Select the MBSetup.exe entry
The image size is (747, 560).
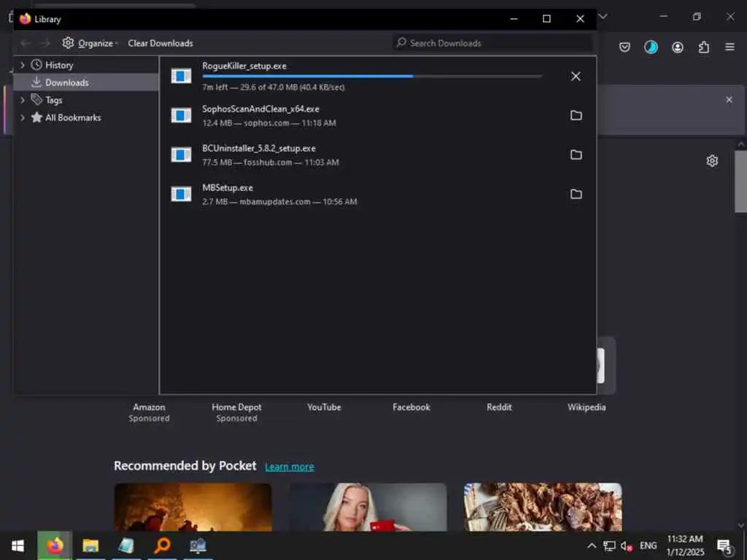click(x=377, y=194)
